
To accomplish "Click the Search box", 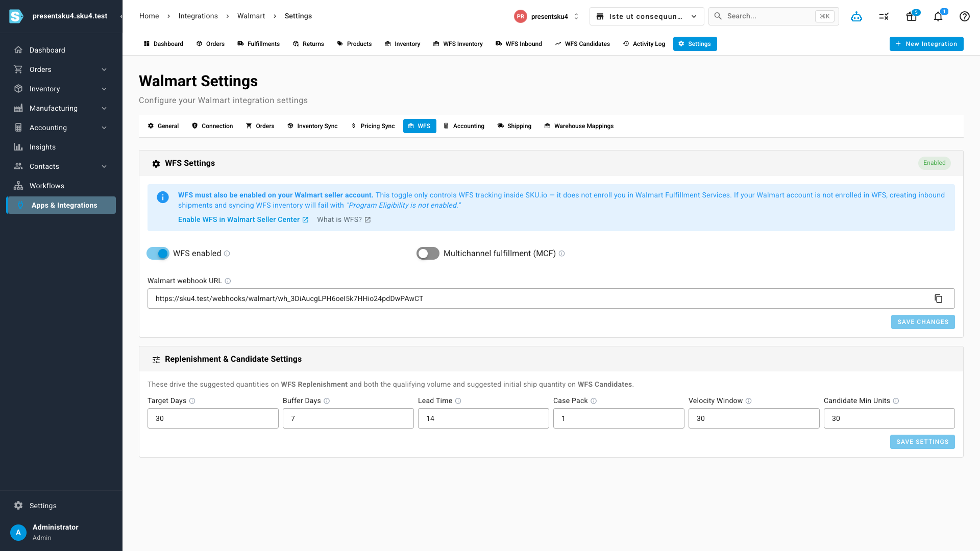I will [773, 16].
